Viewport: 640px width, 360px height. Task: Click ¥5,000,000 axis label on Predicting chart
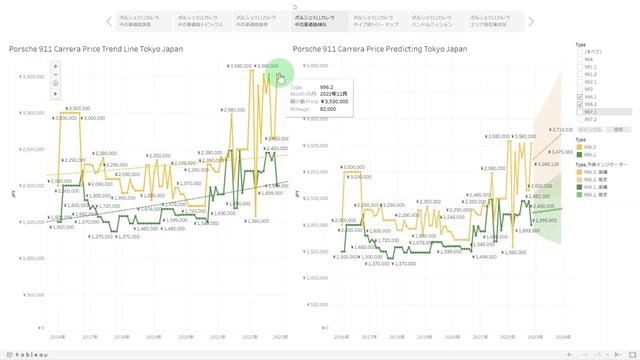pyautogui.click(x=316, y=66)
